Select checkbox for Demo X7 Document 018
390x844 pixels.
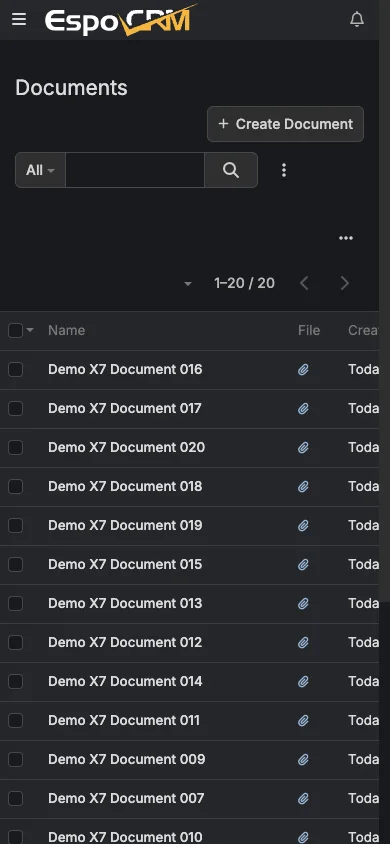[x=16, y=487]
